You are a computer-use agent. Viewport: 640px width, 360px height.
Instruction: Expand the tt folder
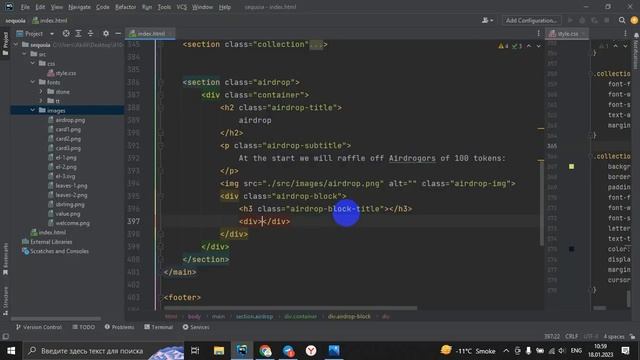point(41,101)
